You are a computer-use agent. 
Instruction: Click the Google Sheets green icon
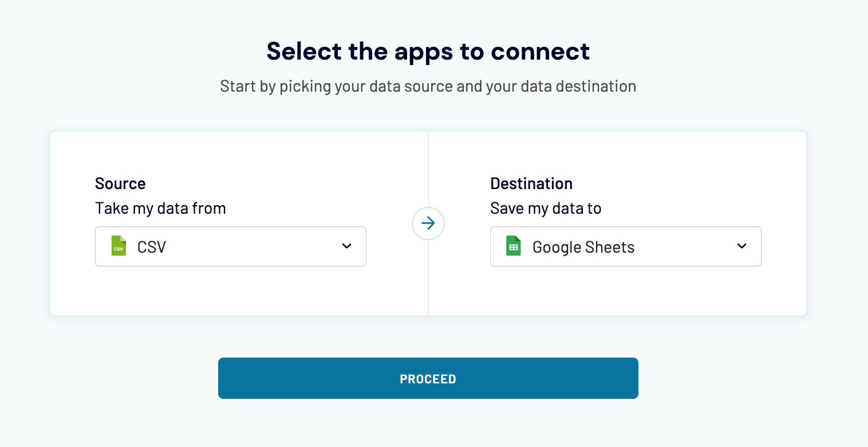pos(513,246)
